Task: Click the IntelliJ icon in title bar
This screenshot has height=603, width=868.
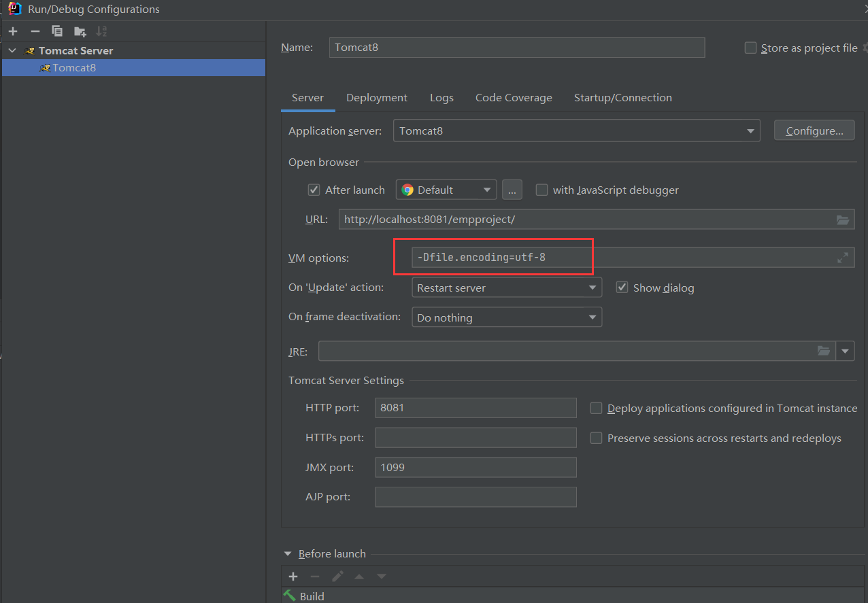Action: point(14,9)
